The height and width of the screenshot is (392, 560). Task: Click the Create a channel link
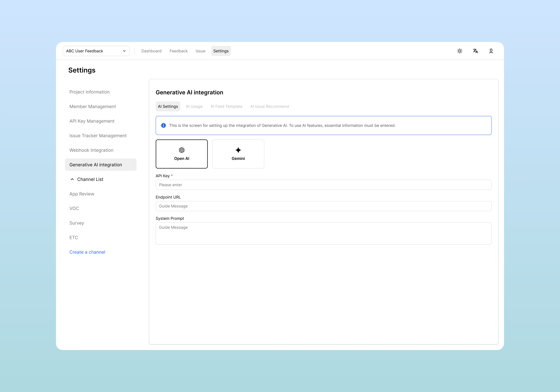(87, 252)
